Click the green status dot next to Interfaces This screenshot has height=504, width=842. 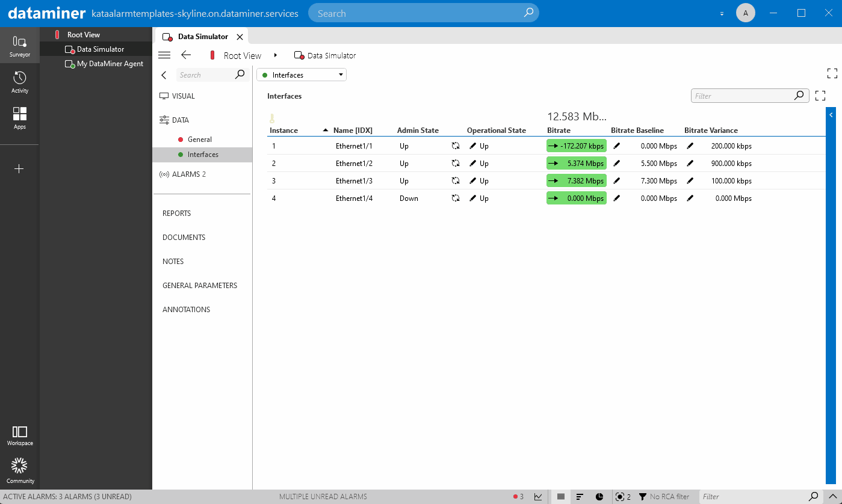265,75
